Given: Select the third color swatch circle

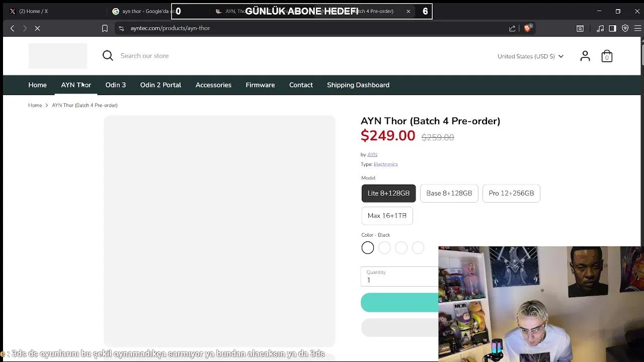Looking at the screenshot, I should point(401,248).
